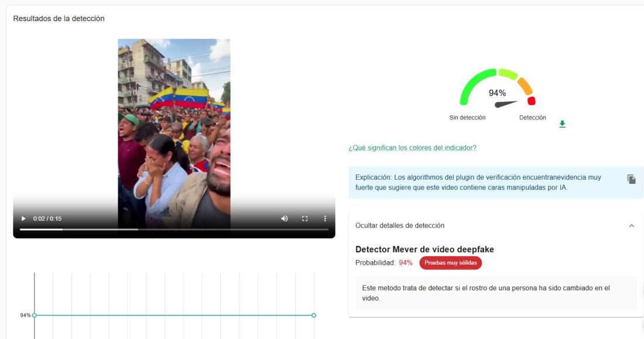The height and width of the screenshot is (339, 644).
Task: Copy the explanation text
Action: [631, 179]
